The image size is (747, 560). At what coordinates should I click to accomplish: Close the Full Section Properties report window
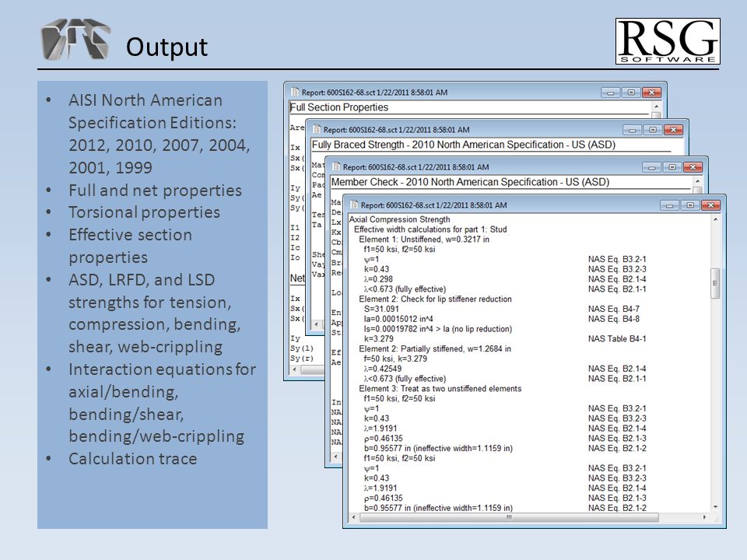[x=651, y=93]
